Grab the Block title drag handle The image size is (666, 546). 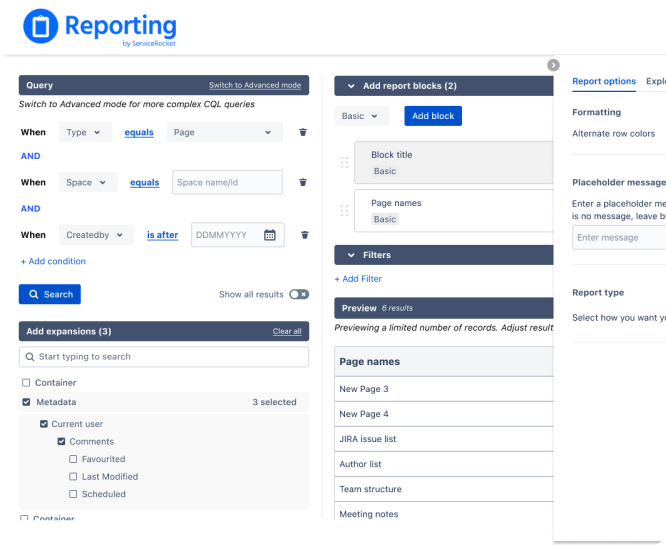pos(344,162)
